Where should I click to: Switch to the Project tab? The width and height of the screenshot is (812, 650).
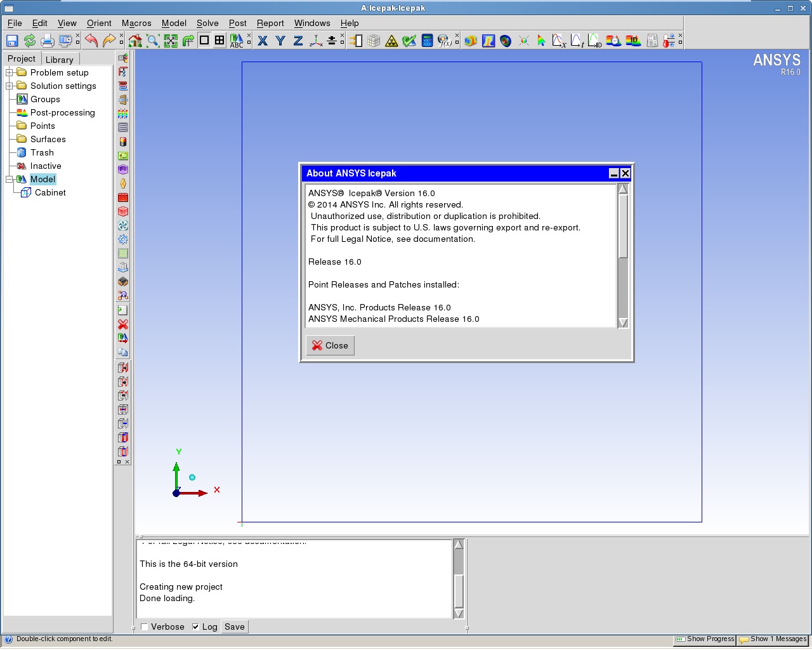(x=22, y=58)
